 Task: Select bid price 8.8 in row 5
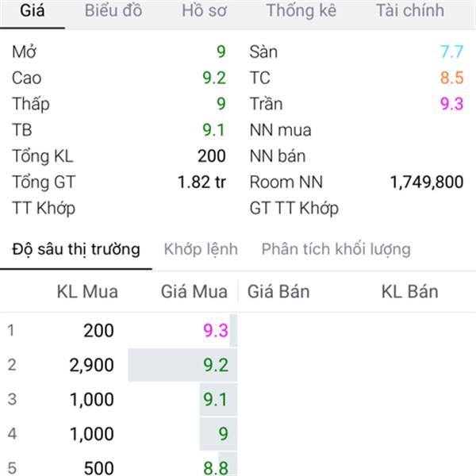click(216, 468)
